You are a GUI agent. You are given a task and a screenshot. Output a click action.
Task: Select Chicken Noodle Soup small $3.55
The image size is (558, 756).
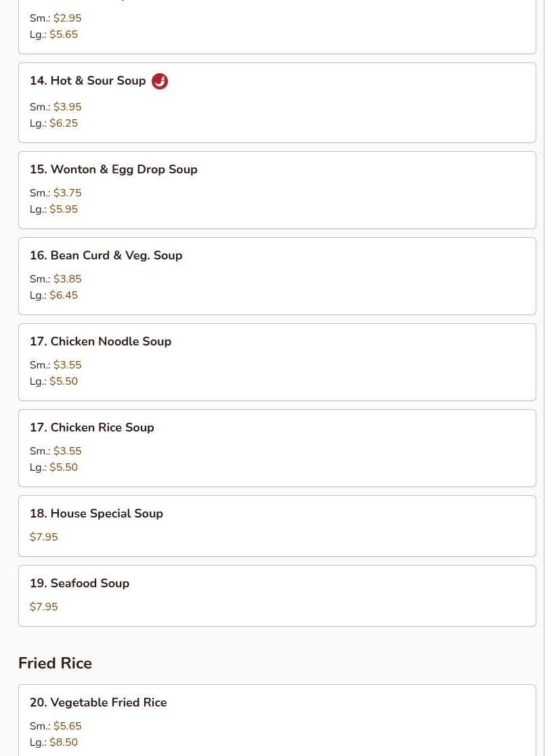click(68, 365)
